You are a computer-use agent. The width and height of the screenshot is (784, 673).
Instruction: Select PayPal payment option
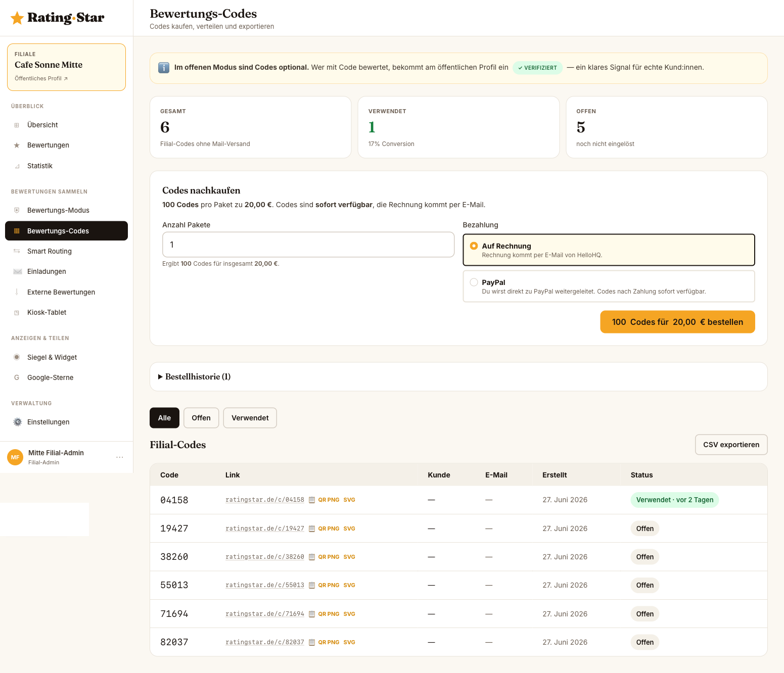click(x=609, y=286)
